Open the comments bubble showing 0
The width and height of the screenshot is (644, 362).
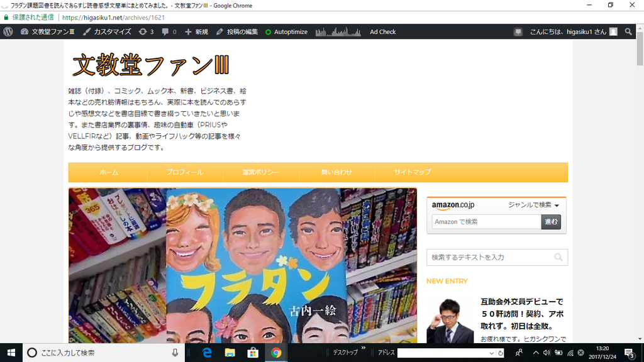(169, 31)
